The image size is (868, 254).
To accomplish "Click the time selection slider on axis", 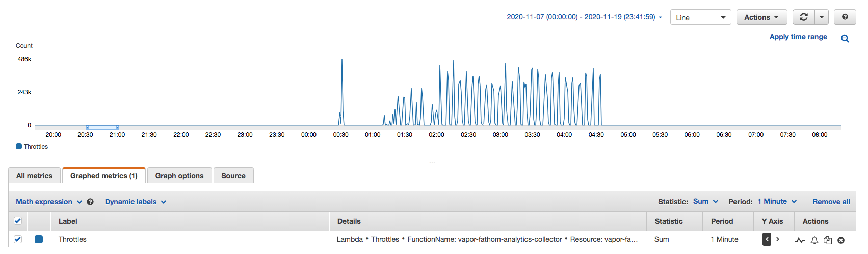I will (x=102, y=127).
